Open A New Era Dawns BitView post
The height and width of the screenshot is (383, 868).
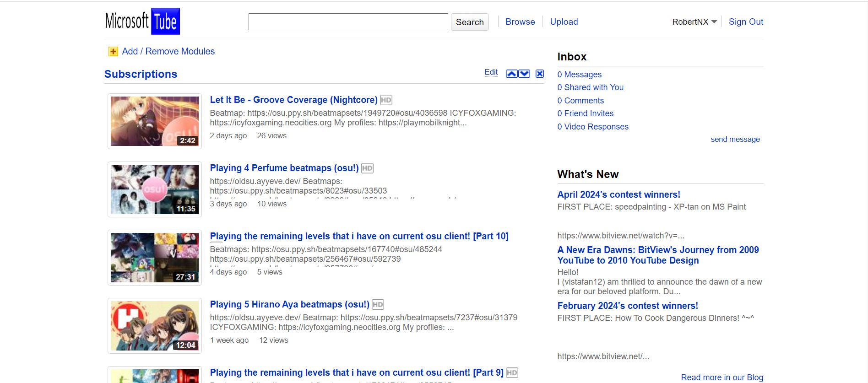[658, 255]
